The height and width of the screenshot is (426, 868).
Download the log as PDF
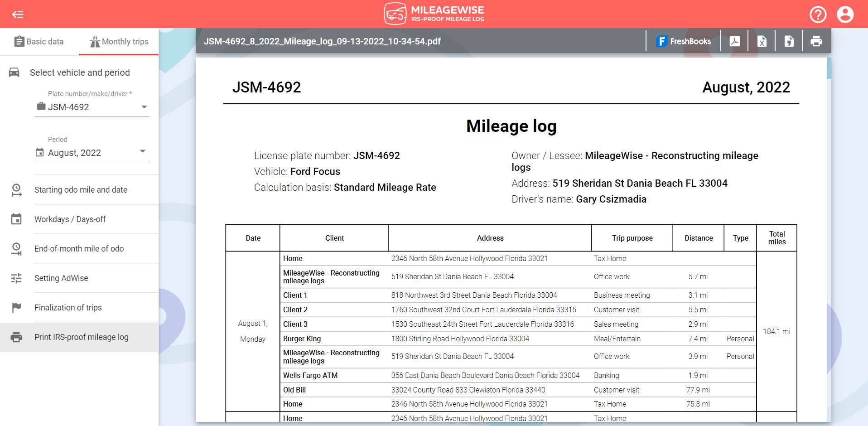coord(735,41)
